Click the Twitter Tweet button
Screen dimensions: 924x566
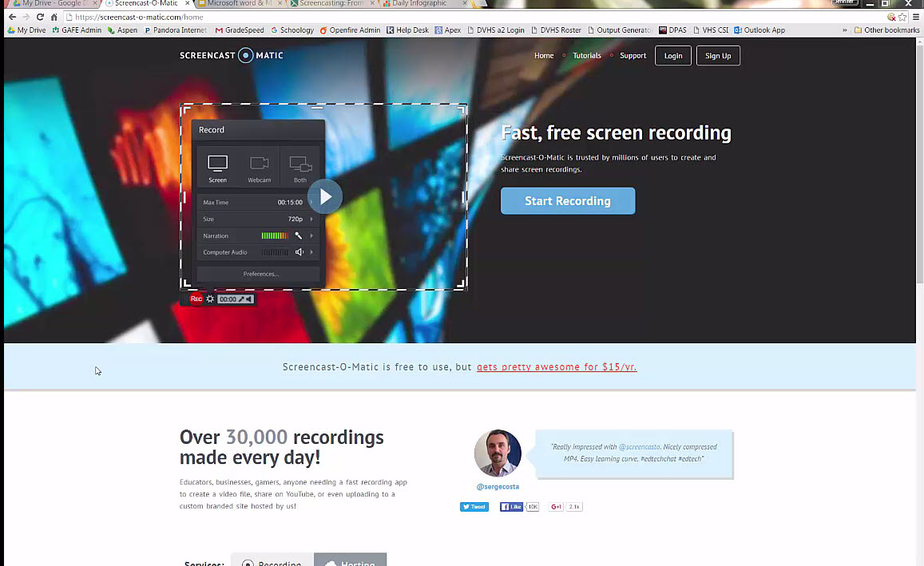(474, 506)
